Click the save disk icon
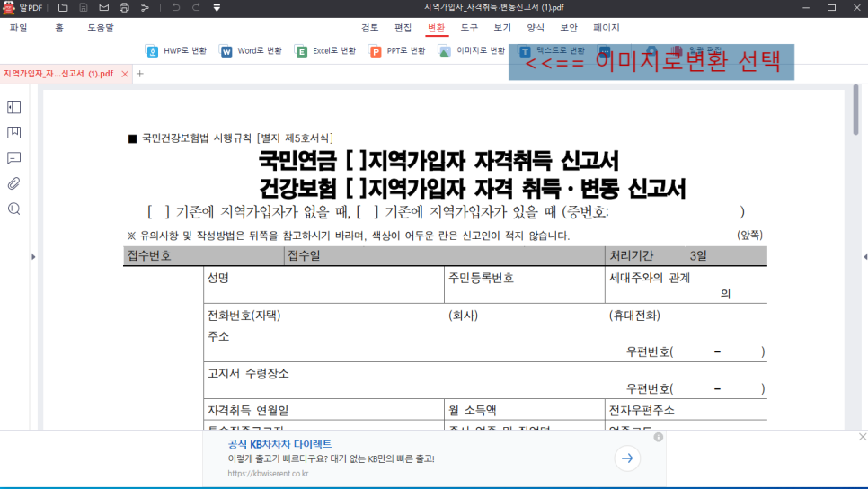868x489 pixels. (84, 8)
